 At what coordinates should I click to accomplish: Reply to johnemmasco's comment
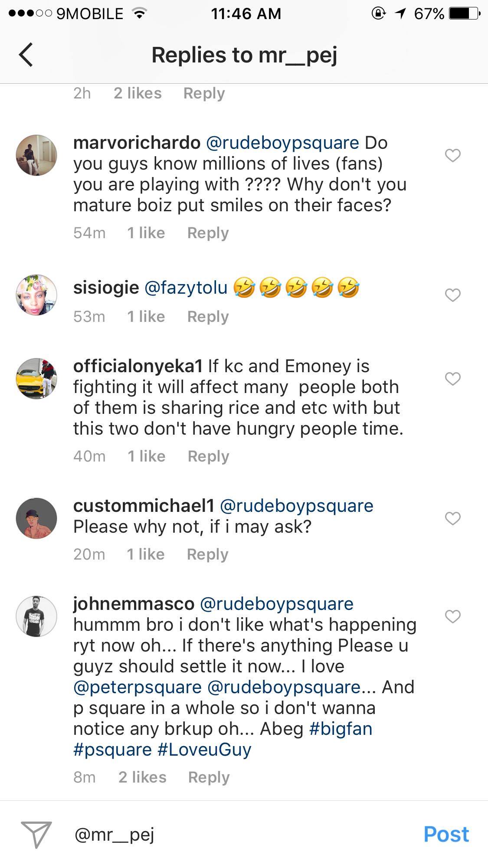pos(209,777)
